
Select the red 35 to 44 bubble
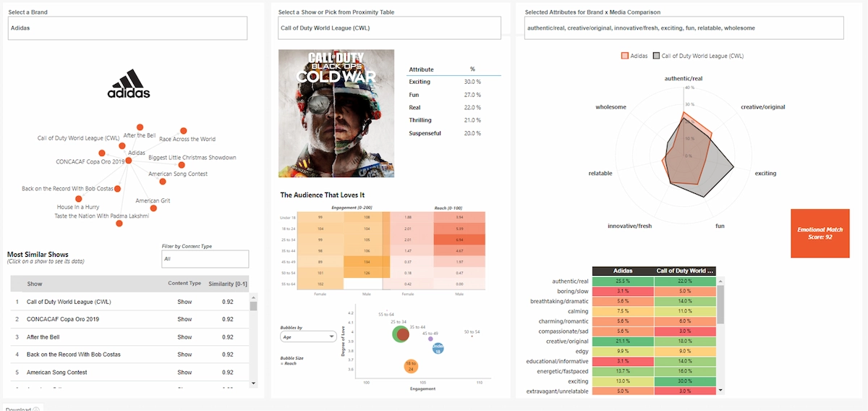[x=404, y=334]
